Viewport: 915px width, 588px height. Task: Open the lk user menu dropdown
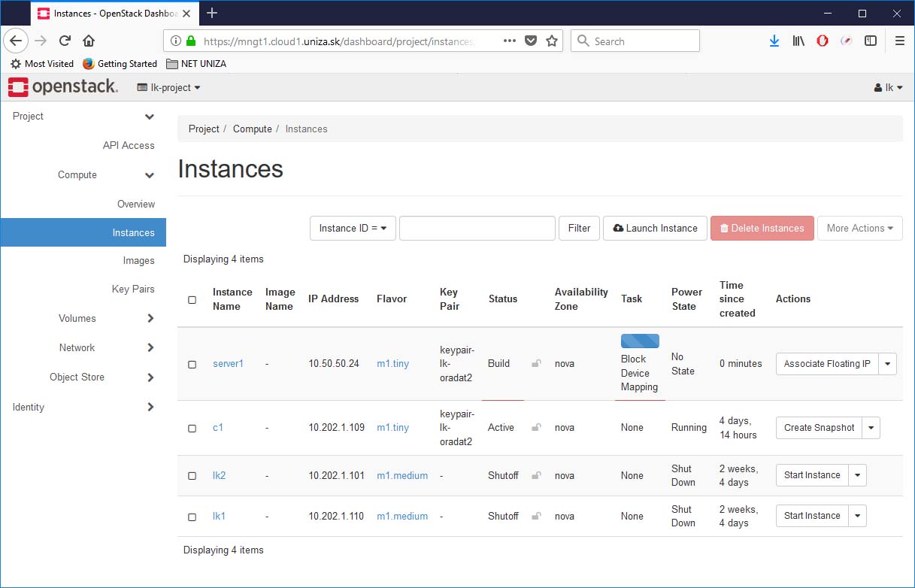pos(889,88)
